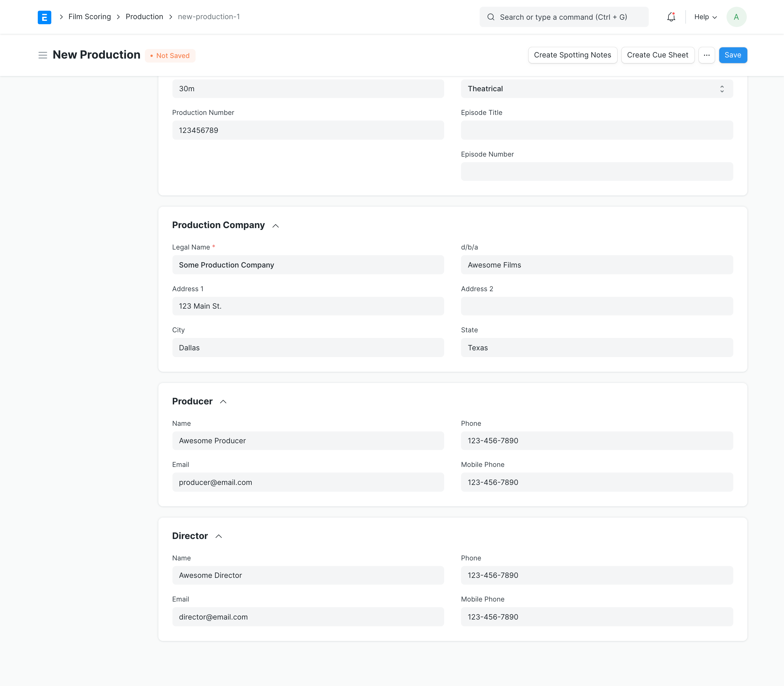Click the Episode Number input field
The width and height of the screenshot is (784, 686).
(x=596, y=172)
